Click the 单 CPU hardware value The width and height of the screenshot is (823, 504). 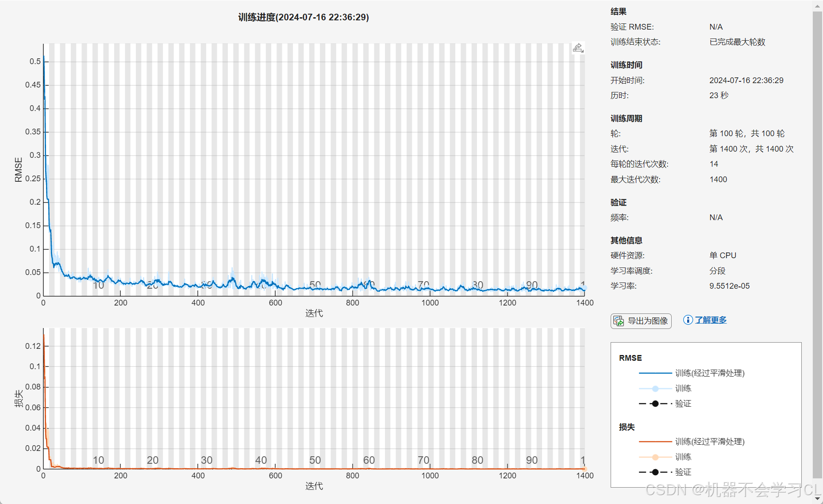[723, 256]
